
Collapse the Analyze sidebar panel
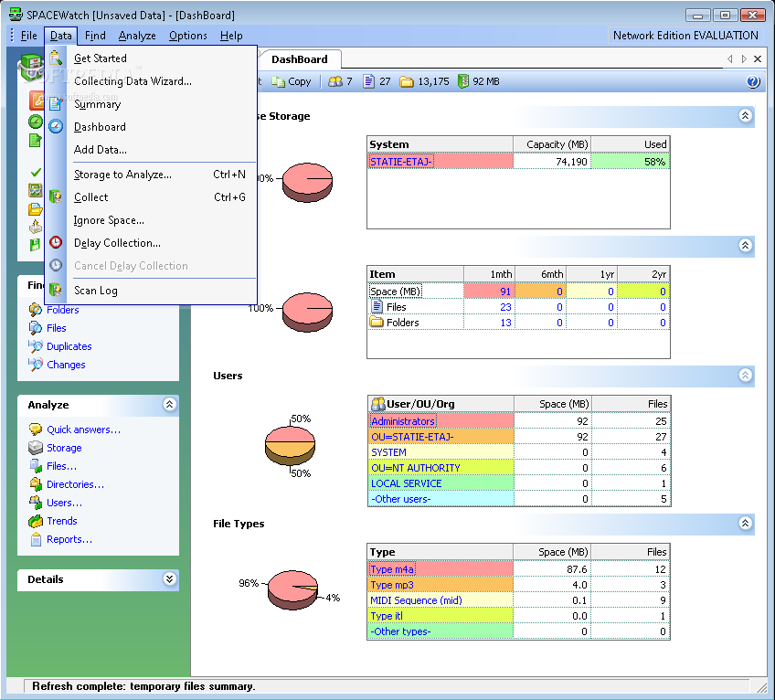click(170, 405)
